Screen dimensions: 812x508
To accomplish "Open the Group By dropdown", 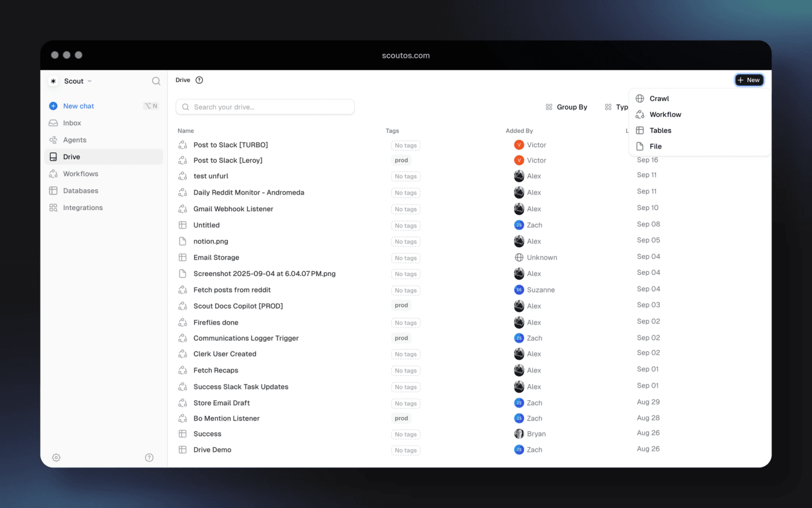I will [566, 107].
